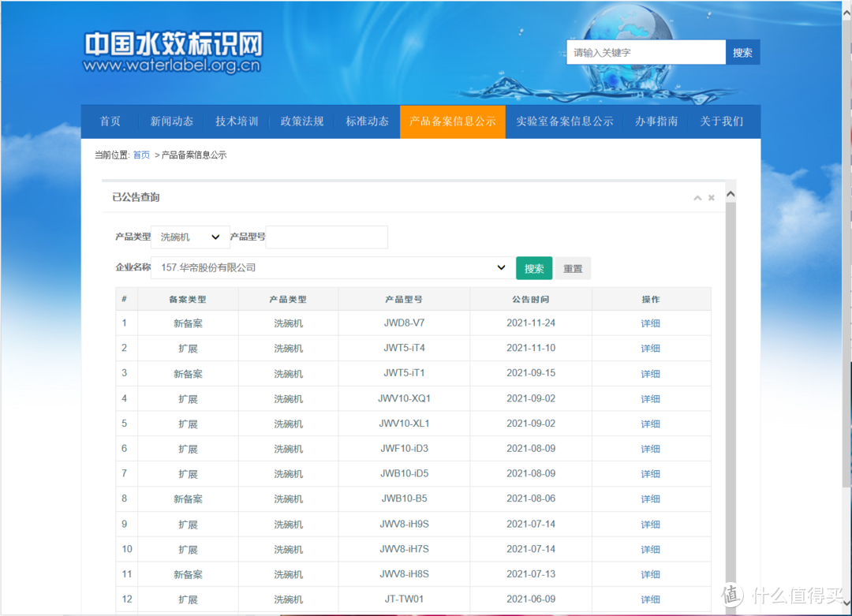This screenshot has width=852, height=616.
Task: Open the 首页 navigation tab
Action: click(x=110, y=121)
